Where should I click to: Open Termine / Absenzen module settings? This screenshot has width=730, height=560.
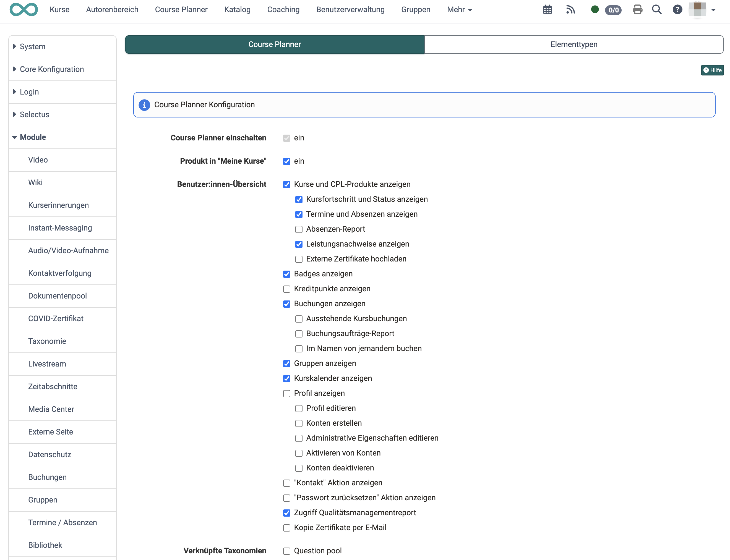[62, 523]
